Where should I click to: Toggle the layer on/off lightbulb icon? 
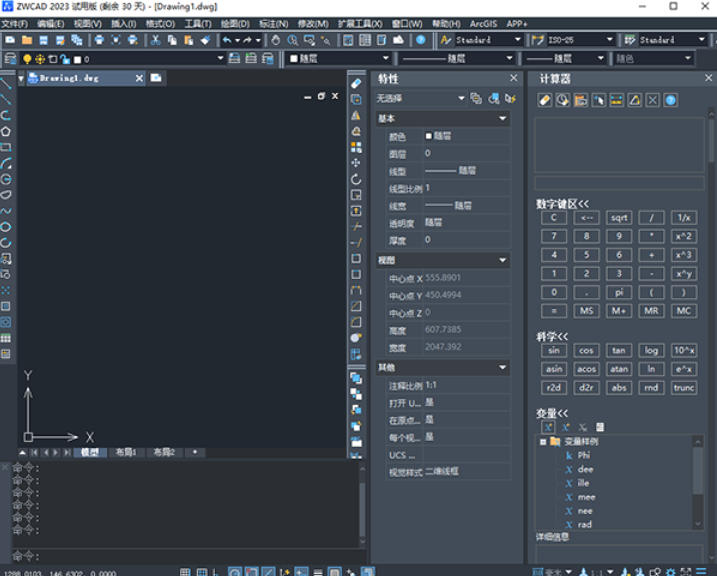[27, 59]
